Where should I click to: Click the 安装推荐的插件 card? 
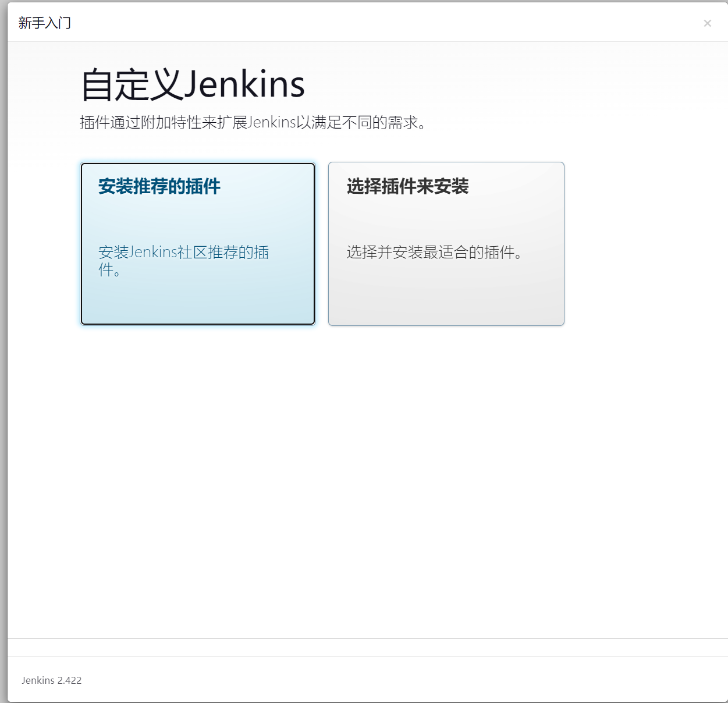tap(198, 244)
